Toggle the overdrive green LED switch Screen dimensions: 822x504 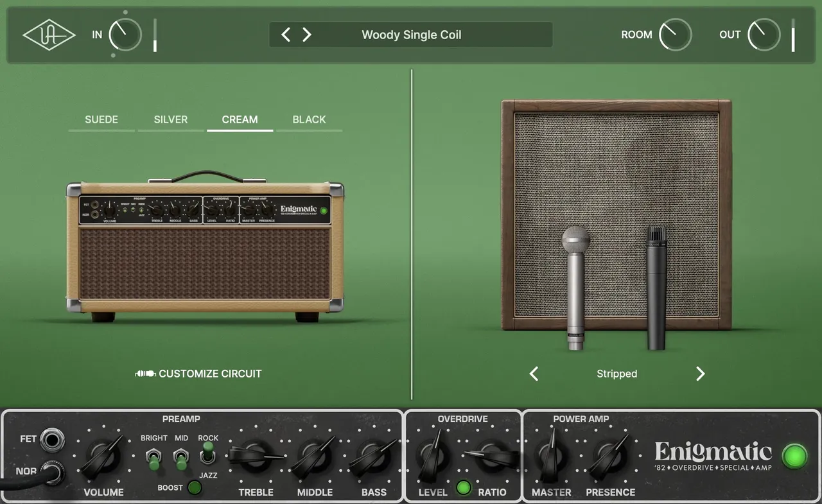464,488
